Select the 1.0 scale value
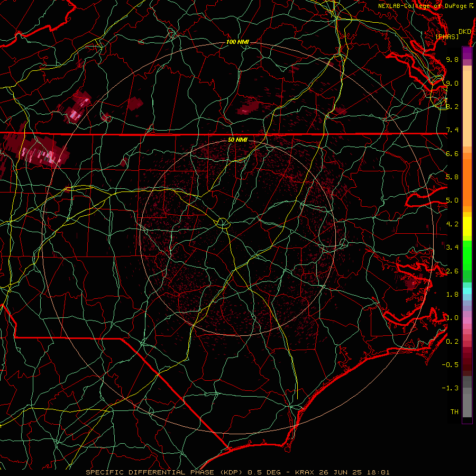 (452, 318)
